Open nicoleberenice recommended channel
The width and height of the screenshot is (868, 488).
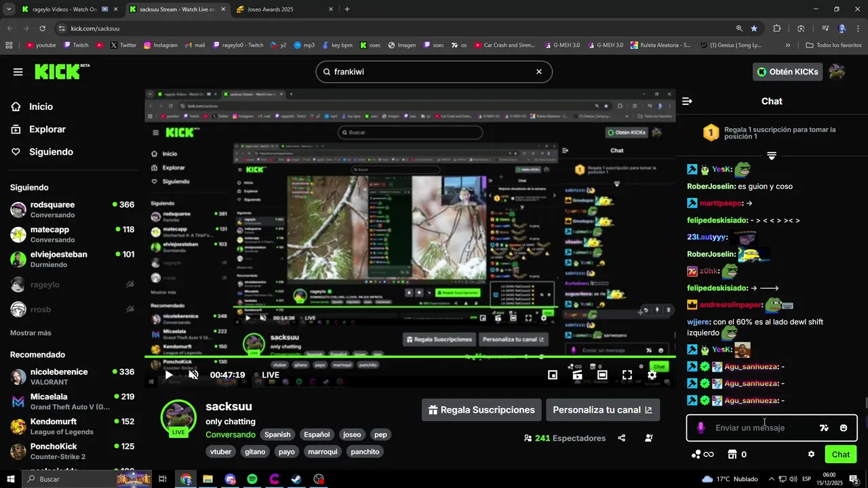click(x=72, y=377)
